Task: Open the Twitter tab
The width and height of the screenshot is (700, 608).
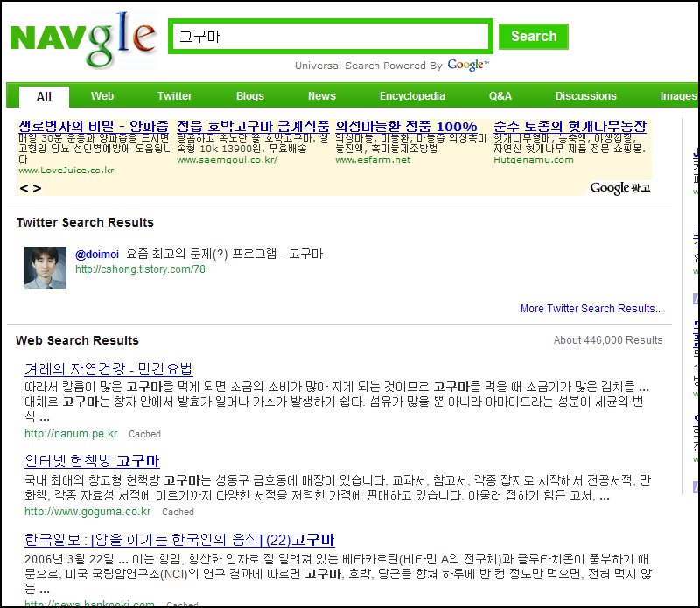Action: point(174,96)
